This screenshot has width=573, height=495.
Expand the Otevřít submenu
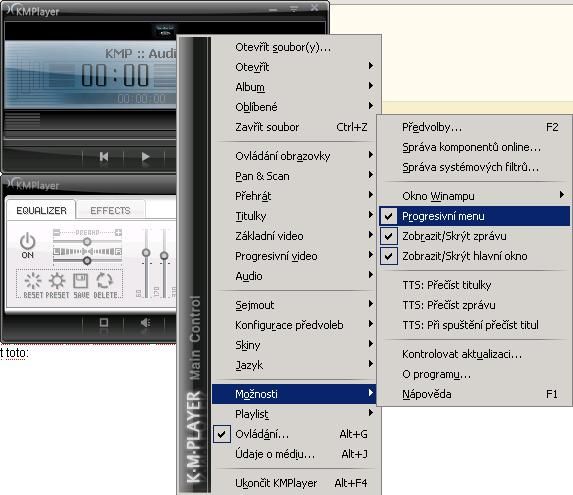[295, 67]
